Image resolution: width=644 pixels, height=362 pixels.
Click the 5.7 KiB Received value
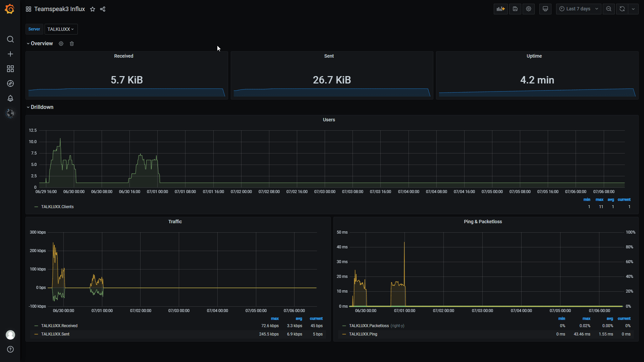coord(127,80)
